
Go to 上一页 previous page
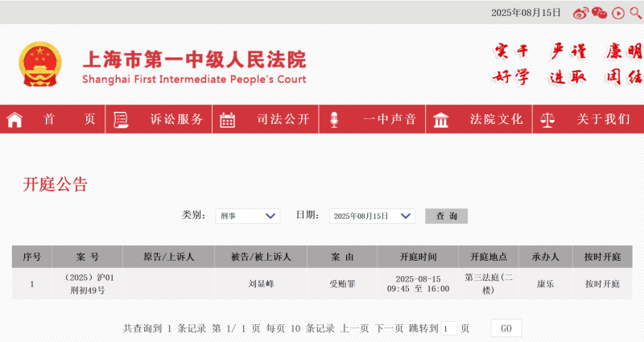tap(354, 328)
